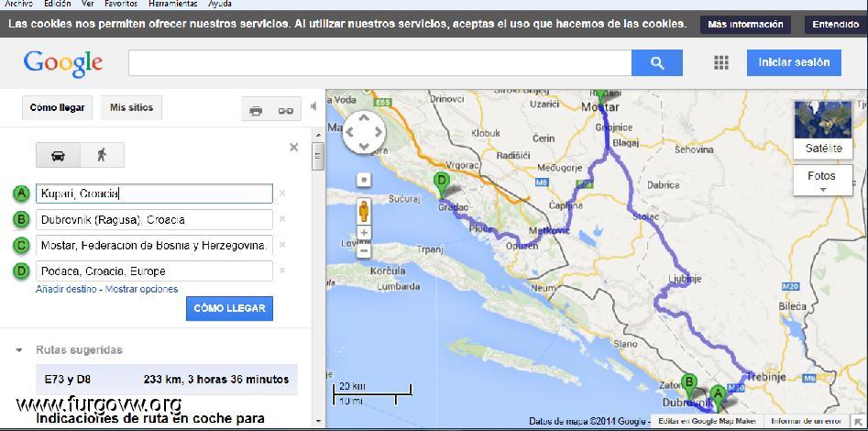
Task: Switch map to Satélite view
Action: pos(823,128)
